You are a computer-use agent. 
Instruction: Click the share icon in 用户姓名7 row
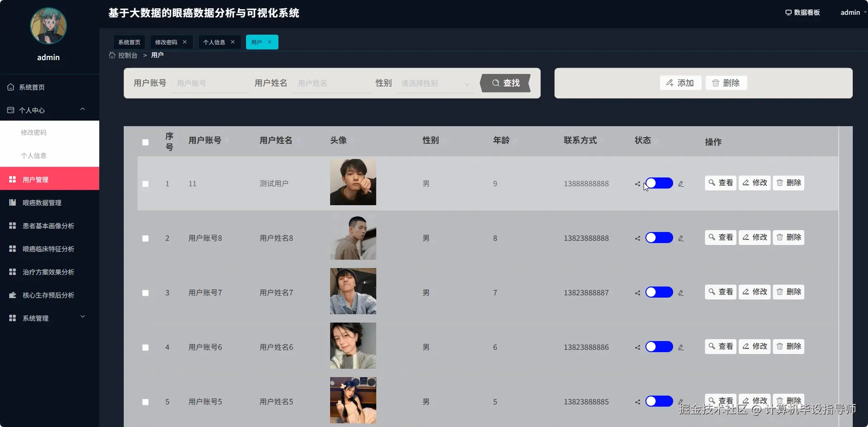pyautogui.click(x=638, y=293)
